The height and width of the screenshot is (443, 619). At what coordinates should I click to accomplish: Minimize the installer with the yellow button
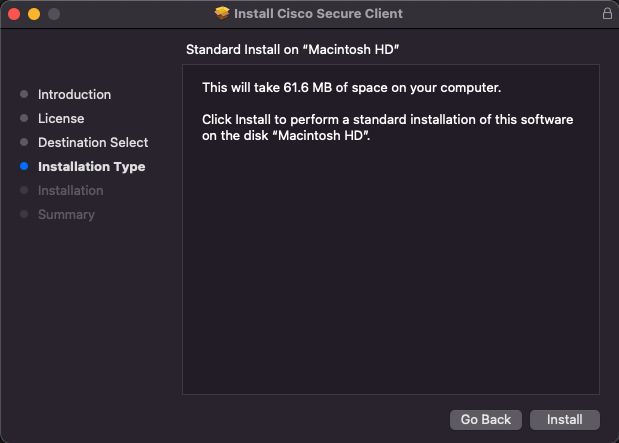coord(33,14)
